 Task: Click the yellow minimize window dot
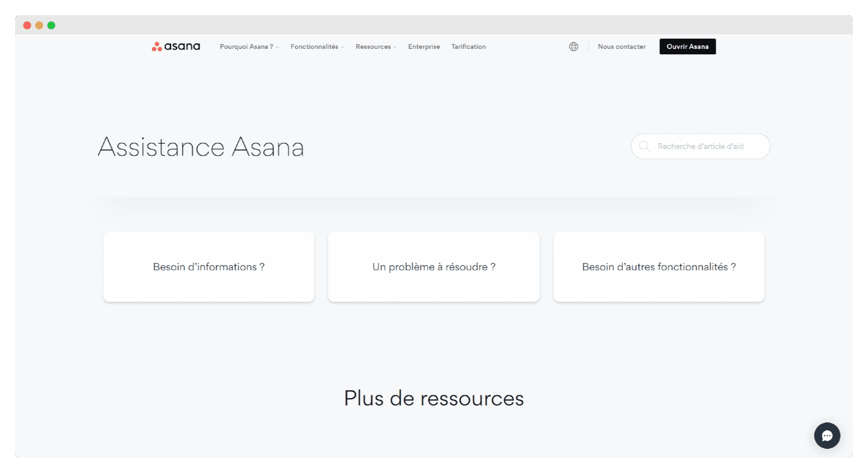[39, 25]
